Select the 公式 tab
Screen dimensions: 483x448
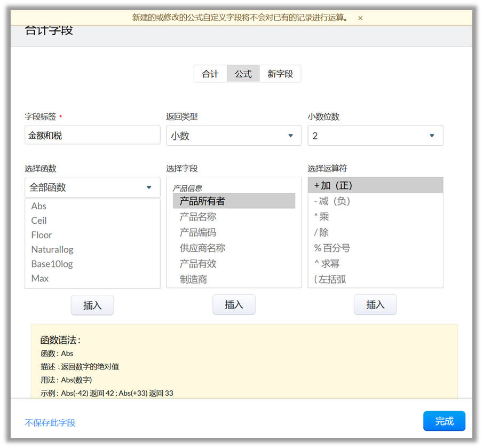click(243, 74)
